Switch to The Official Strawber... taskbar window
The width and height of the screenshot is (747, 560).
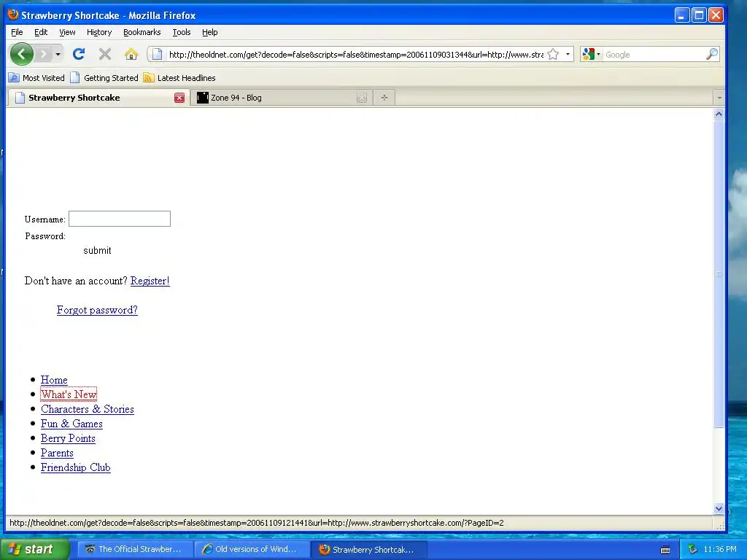pyautogui.click(x=135, y=549)
